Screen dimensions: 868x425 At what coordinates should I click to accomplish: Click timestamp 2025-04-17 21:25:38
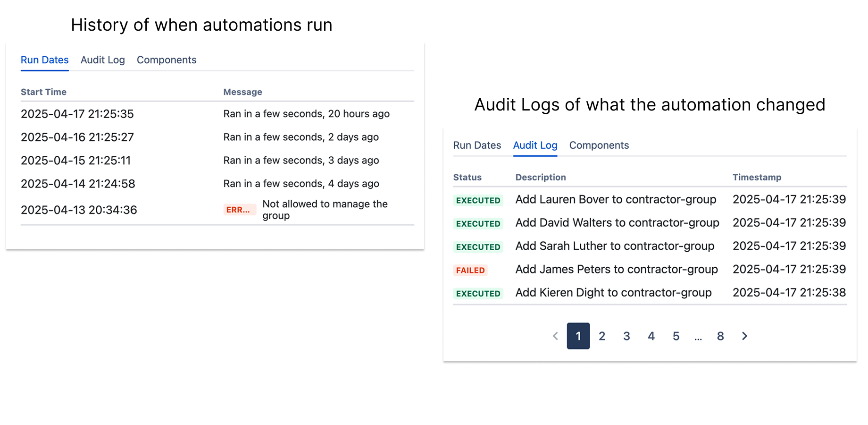[x=789, y=293]
